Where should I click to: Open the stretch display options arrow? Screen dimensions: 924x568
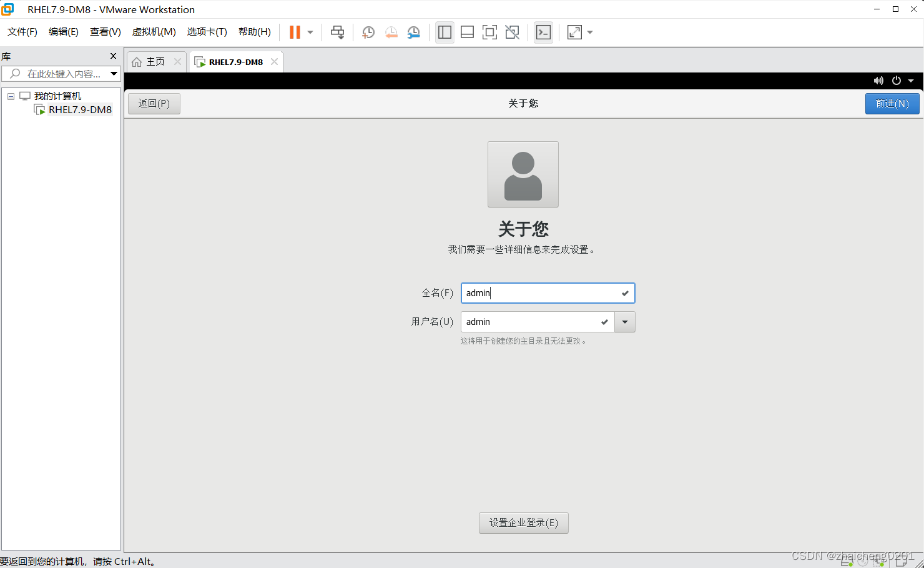590,32
